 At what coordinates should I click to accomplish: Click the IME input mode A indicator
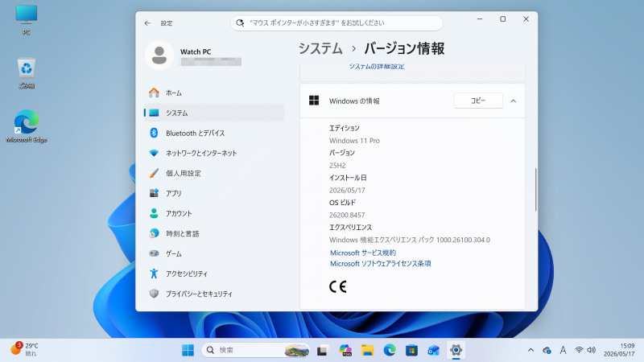point(563,350)
